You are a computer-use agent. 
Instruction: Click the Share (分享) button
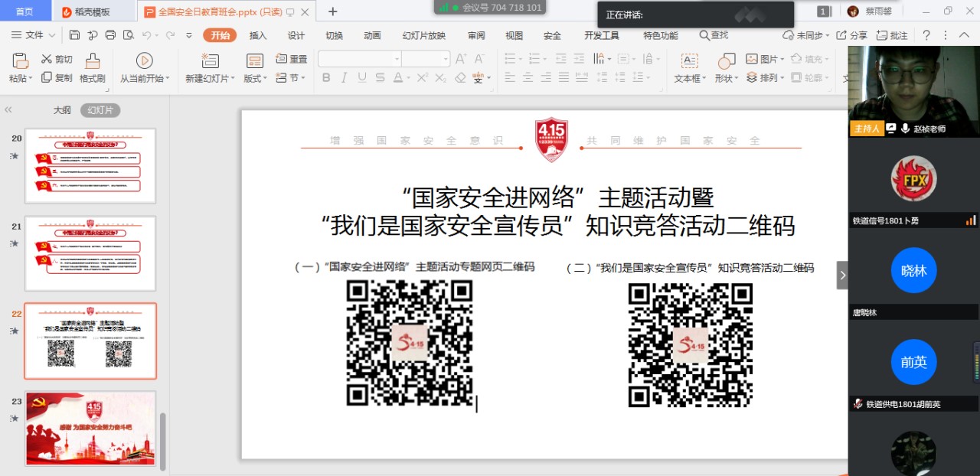pos(852,35)
